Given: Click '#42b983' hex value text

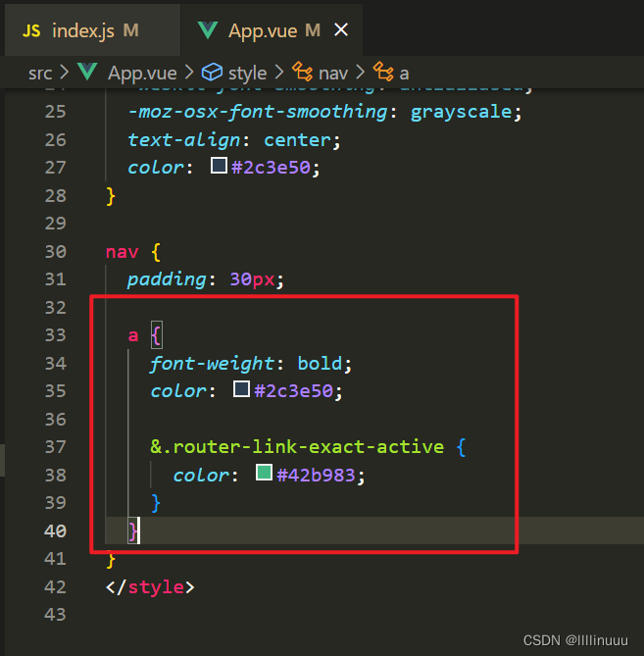Looking at the screenshot, I should coord(316,476).
